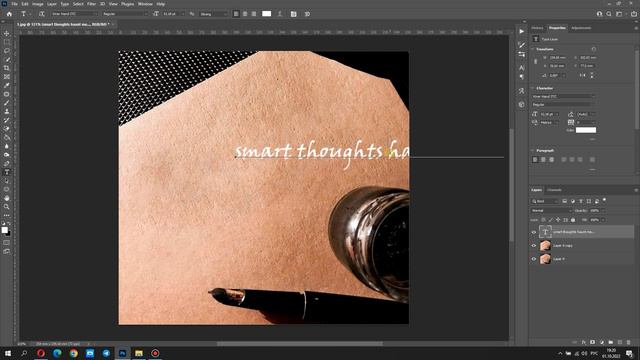This screenshot has height=360, width=640.
Task: Click the Create warped text icon
Action: click(280, 14)
